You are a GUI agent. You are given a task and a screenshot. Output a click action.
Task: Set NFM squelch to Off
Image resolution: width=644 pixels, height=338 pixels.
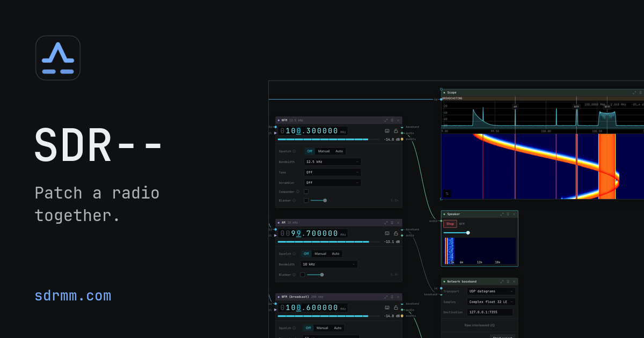(x=310, y=151)
